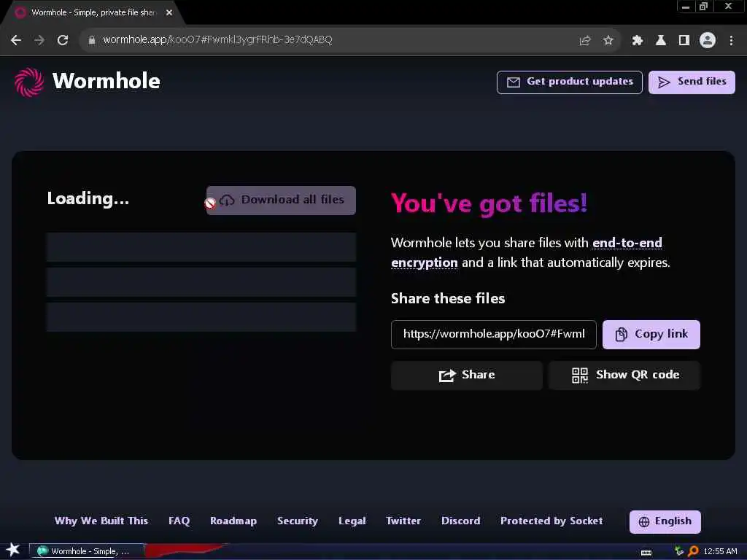747x560 pixels.
Task: Open the share-this-page icon in address bar
Action: click(x=584, y=41)
